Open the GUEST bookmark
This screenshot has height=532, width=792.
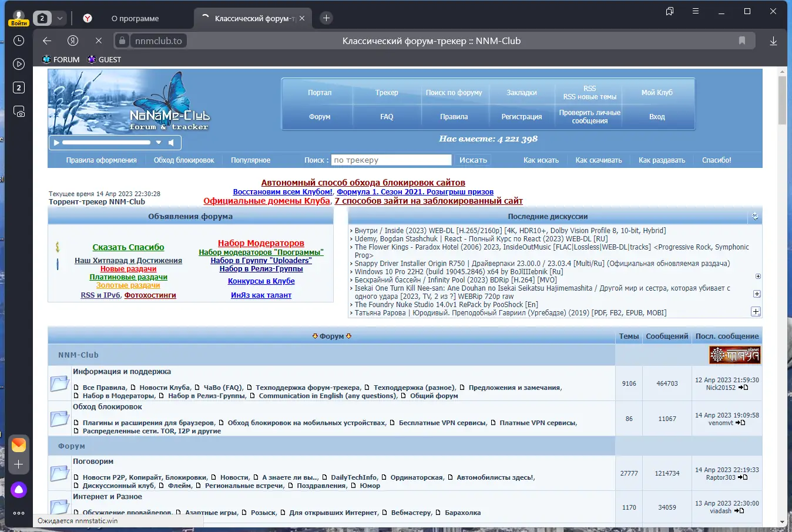point(104,59)
